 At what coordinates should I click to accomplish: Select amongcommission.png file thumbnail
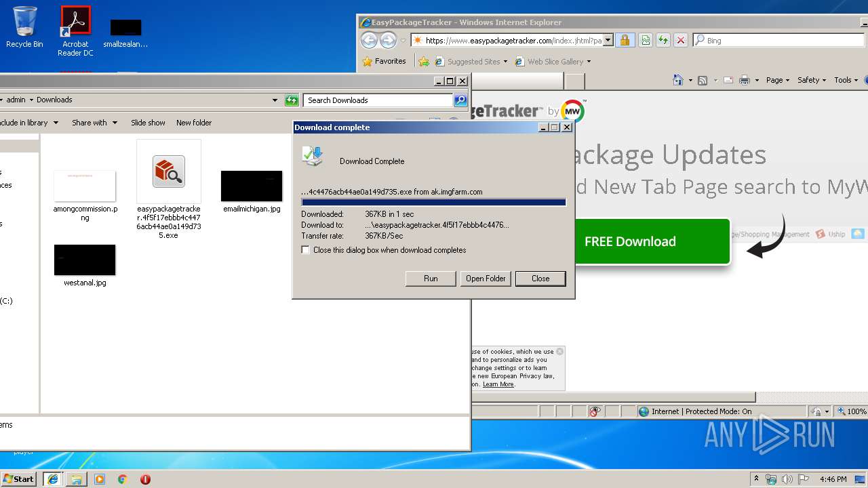[85, 186]
